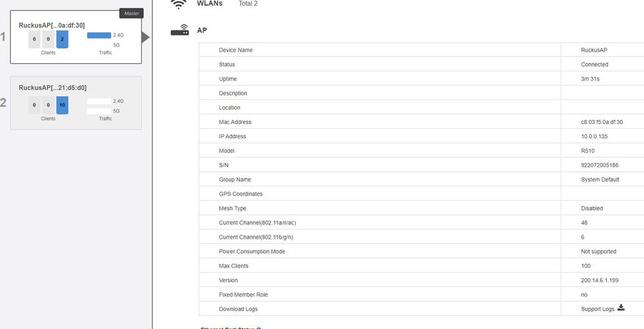Click the Mac Address value c8:03:f5:0a:df:30

click(x=601, y=122)
